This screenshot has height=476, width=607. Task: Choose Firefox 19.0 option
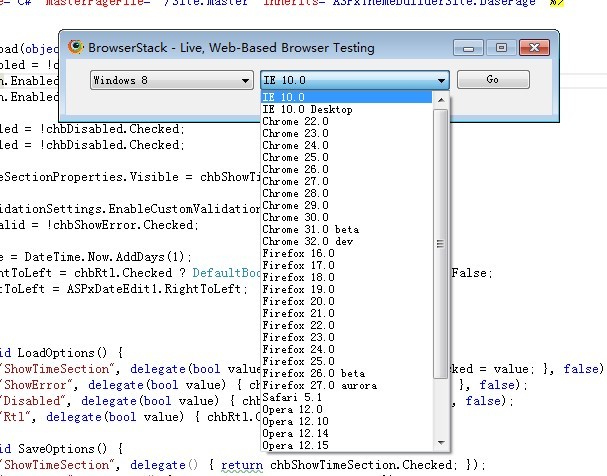pos(346,289)
